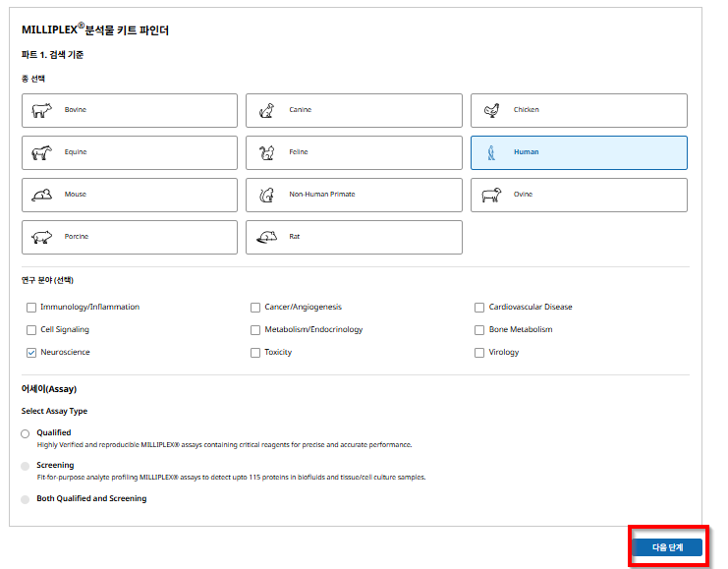Check the Toxicity checkbox
Screen dimensions: 728x569
click(x=255, y=353)
